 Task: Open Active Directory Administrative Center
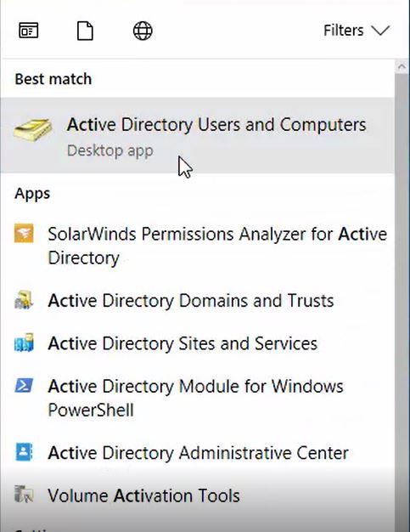(197, 453)
